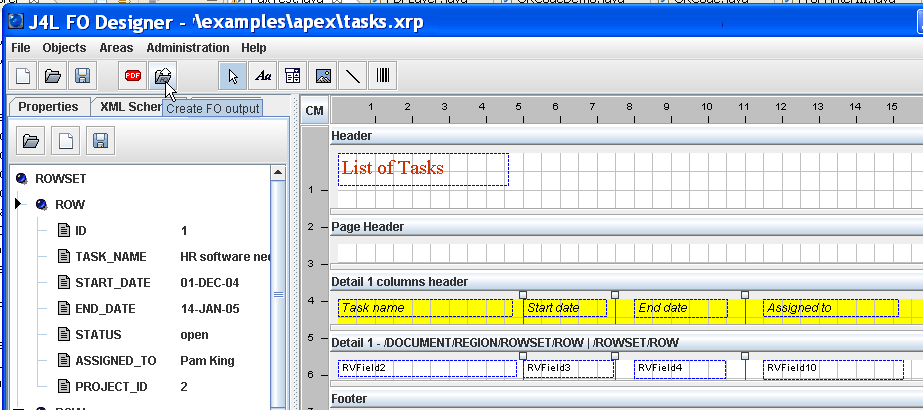Select the text label tool
This screenshot has width=923, height=410.
[263, 76]
